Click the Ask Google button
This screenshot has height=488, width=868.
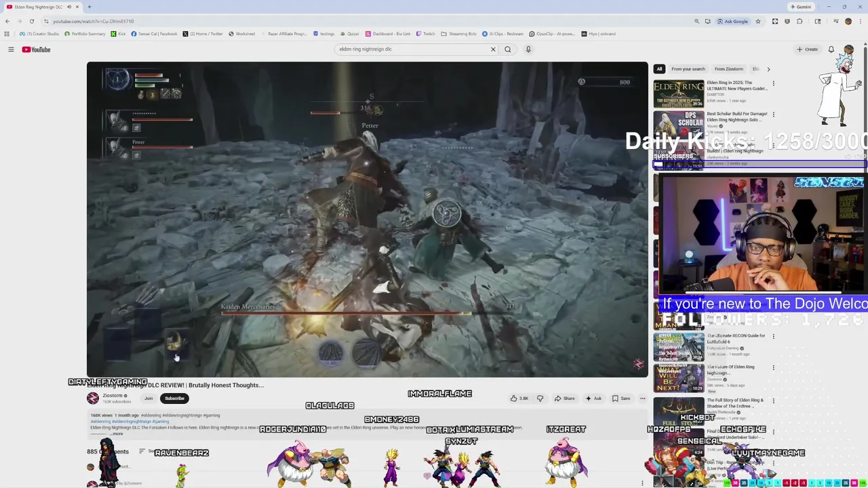[733, 21]
